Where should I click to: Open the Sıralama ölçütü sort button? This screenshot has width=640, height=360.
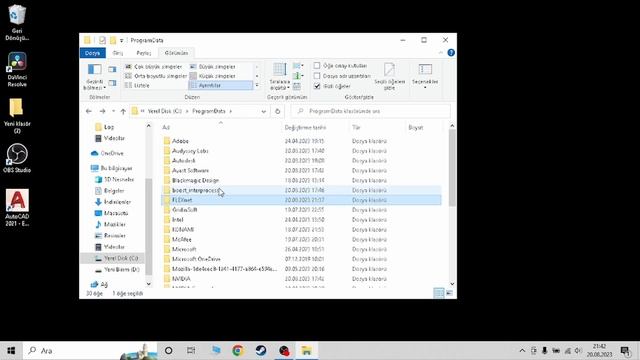280,76
